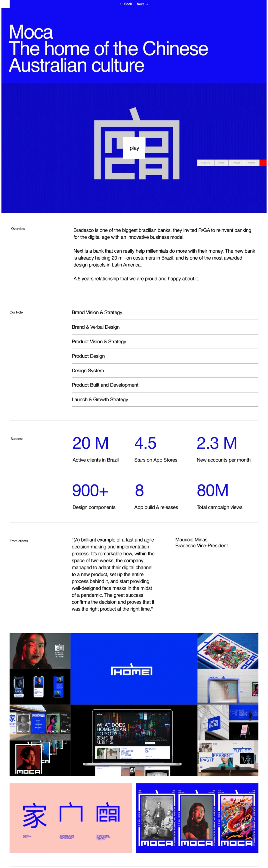
Task: Open the dragon illustration print image
Action: [228, 651]
